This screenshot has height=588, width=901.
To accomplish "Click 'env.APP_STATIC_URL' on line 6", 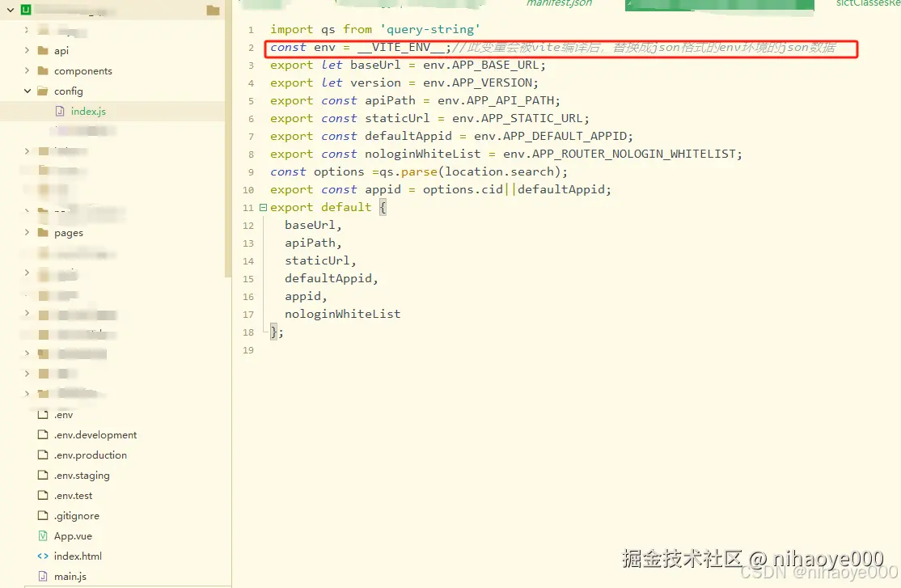I will 518,118.
